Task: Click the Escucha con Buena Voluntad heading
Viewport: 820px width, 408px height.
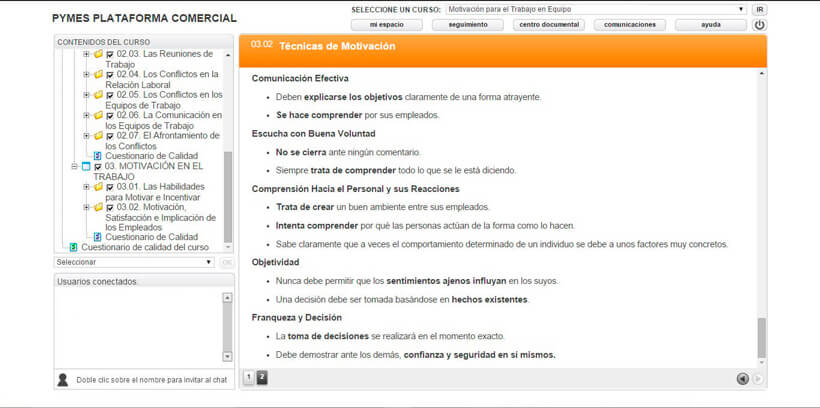Action: pyautogui.click(x=314, y=133)
